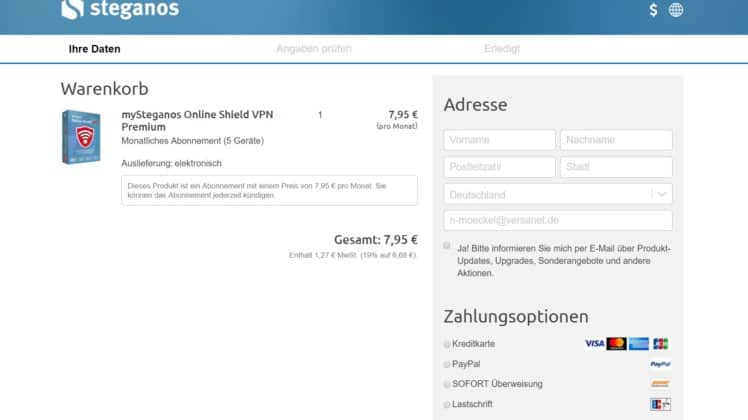This screenshot has height=420, width=748.
Task: Click the Auslieferung: elektronisch text
Action: click(x=171, y=163)
